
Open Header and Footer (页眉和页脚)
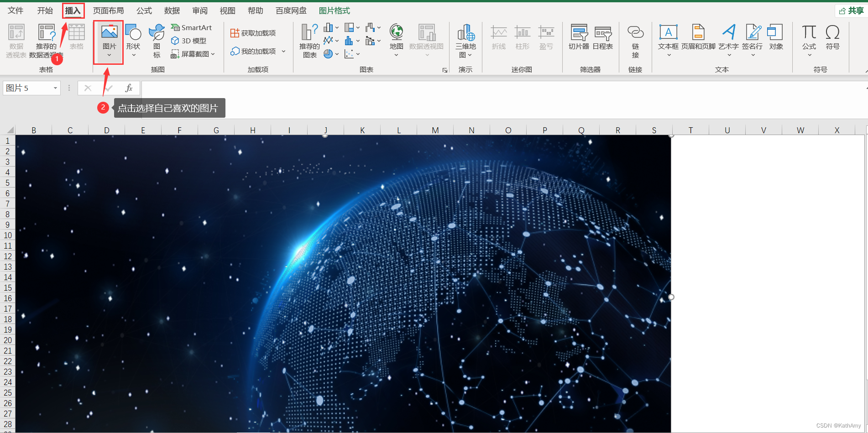point(698,37)
